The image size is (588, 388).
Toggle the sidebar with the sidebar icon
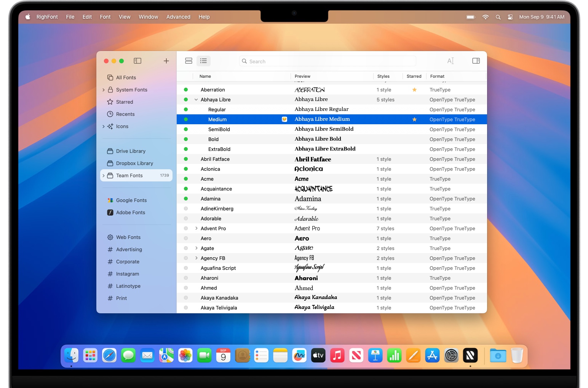[x=137, y=61]
